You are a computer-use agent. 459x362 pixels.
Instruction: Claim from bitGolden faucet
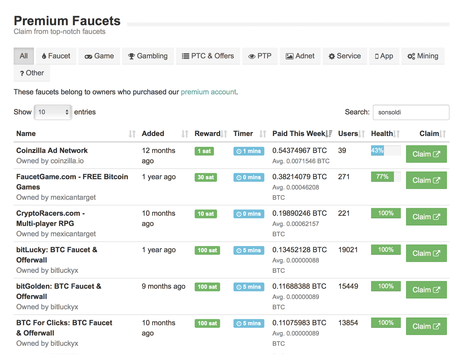tap(426, 290)
